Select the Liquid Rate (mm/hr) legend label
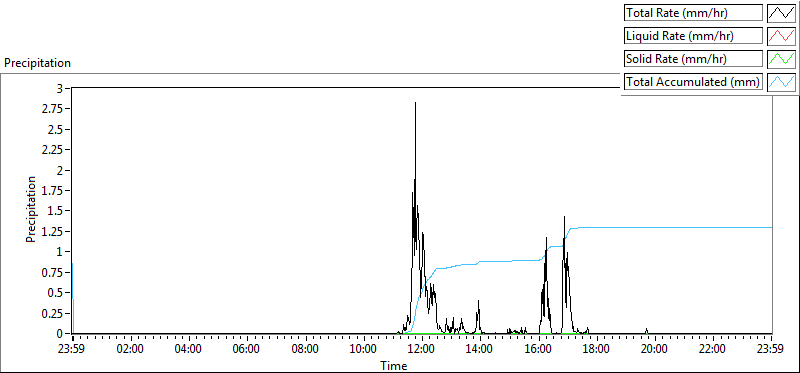Image resolution: width=800 pixels, height=373 pixels. coord(693,36)
